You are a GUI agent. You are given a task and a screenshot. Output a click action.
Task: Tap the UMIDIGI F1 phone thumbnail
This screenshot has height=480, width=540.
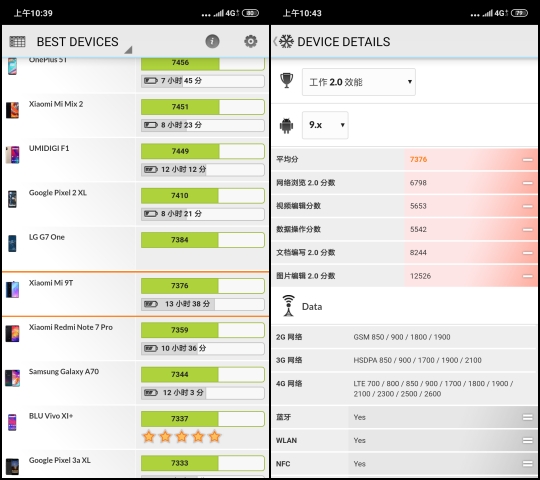12,155
